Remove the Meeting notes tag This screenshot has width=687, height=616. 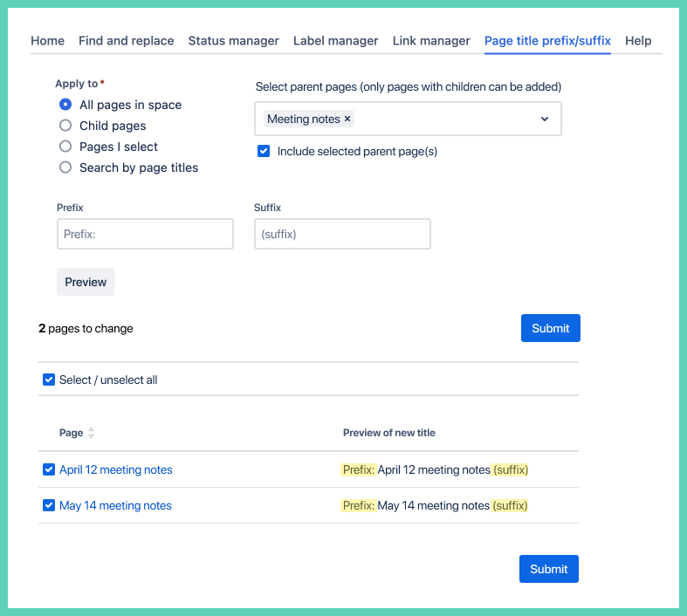347,119
